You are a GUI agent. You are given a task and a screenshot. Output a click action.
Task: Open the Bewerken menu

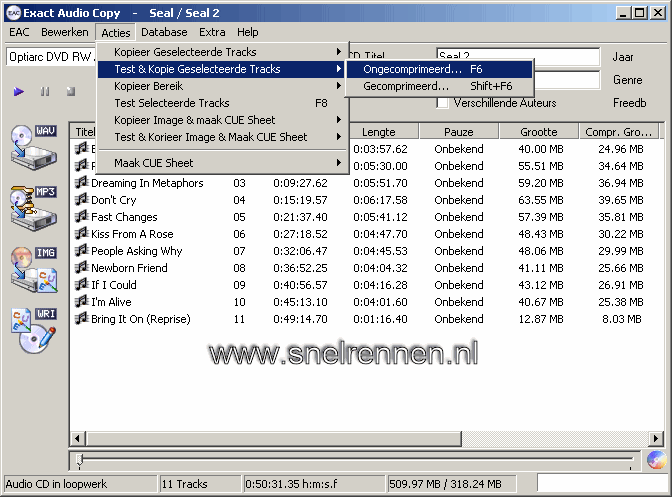tap(65, 32)
